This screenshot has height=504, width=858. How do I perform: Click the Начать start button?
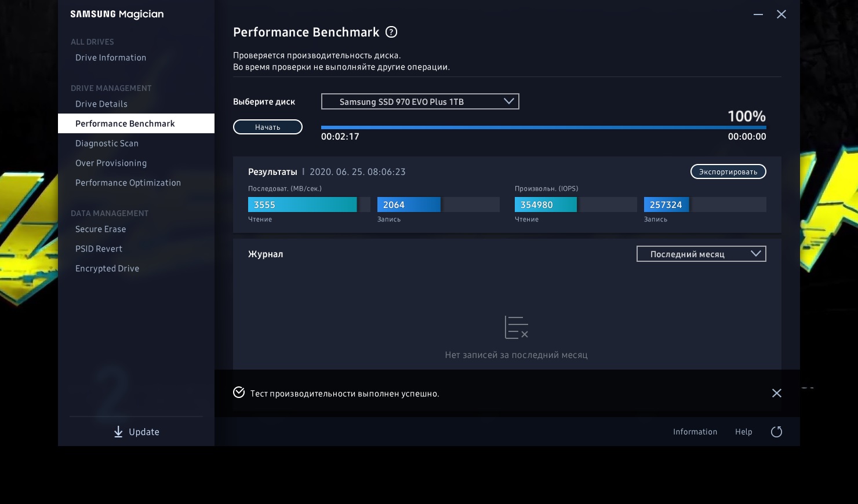268,127
